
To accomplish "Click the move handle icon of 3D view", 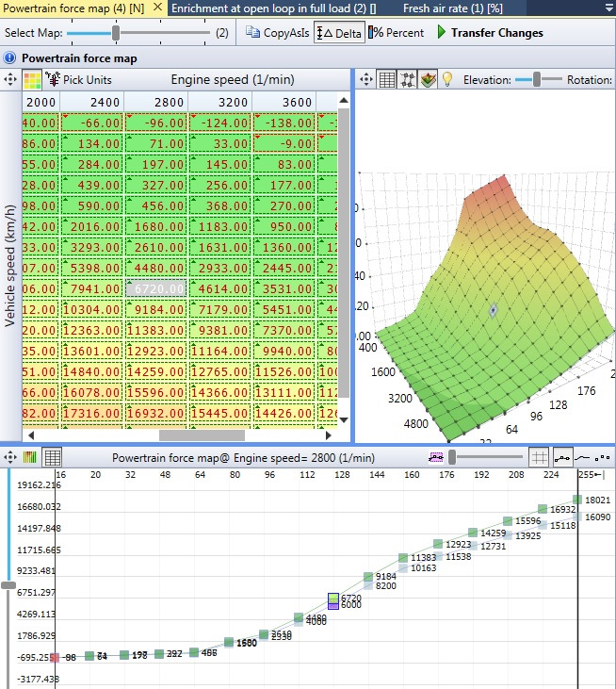I will point(366,80).
